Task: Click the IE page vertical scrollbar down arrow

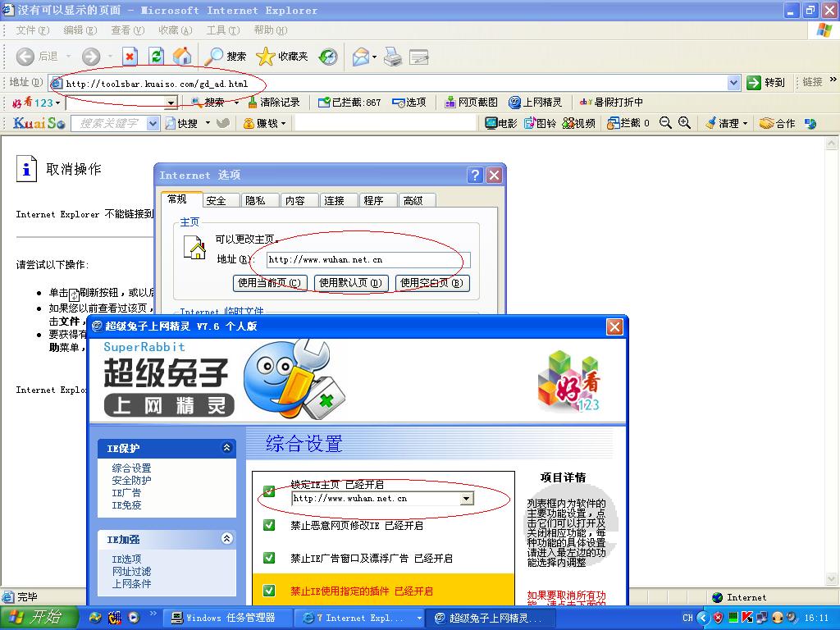Action: click(832, 579)
